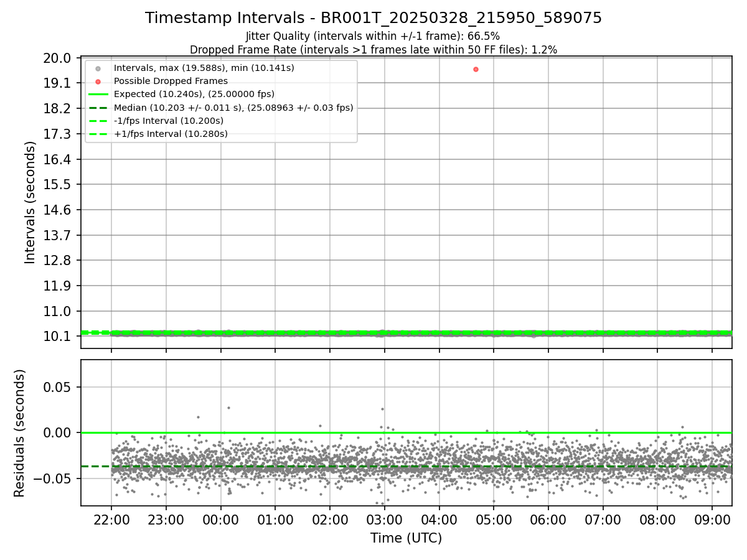Click the 01:00 time tick label
This screenshot has height=560, width=747.
click(x=275, y=518)
